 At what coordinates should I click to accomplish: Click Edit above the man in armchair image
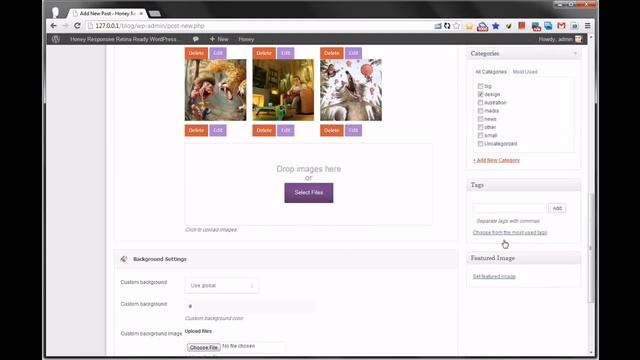pyautogui.click(x=286, y=53)
